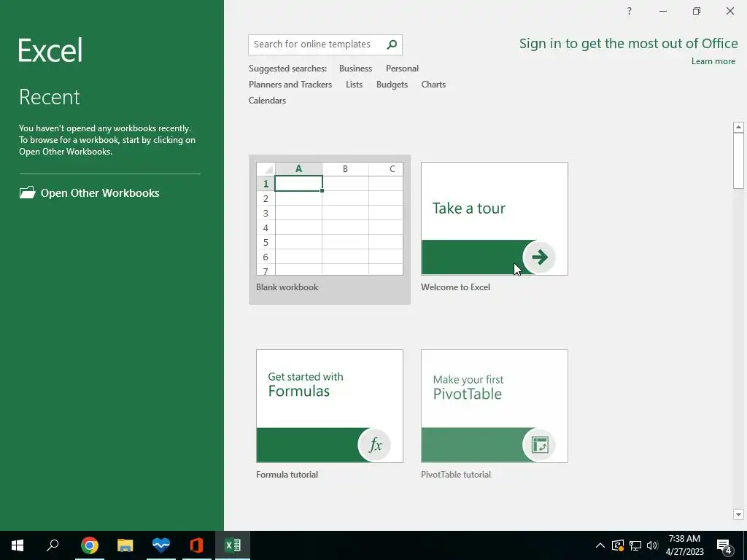Restore down the Excel window
The image size is (747, 560).
697,11
